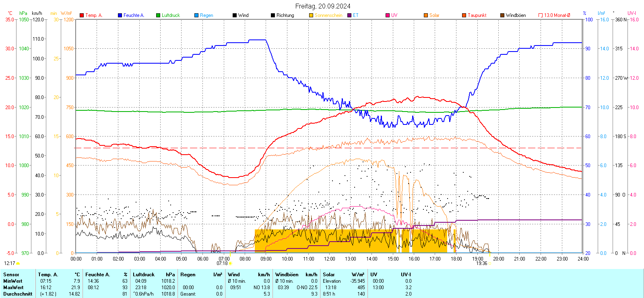Click the yellow Sonnenschein legend square

click(311, 15)
